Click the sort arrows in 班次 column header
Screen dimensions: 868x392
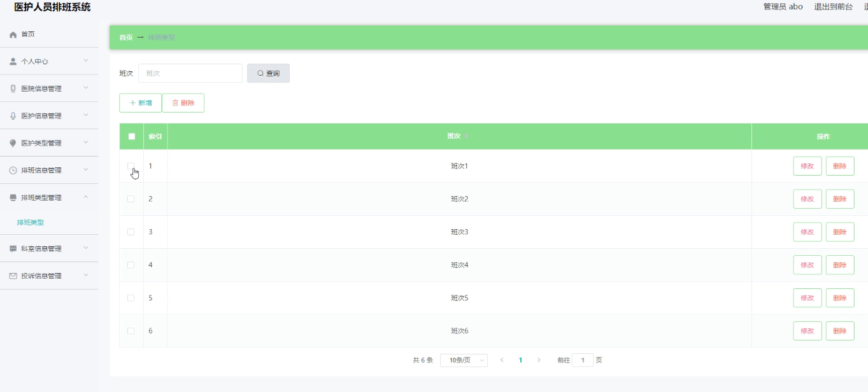point(466,137)
